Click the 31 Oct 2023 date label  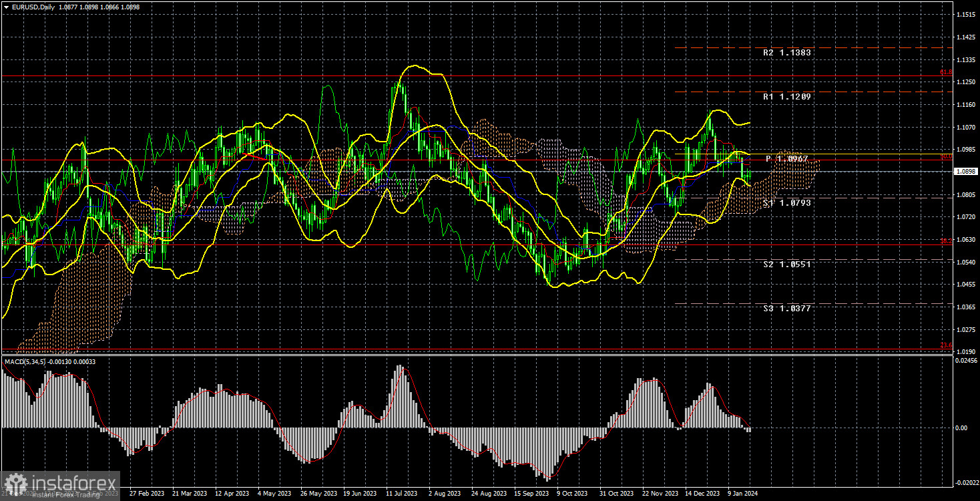[616, 494]
